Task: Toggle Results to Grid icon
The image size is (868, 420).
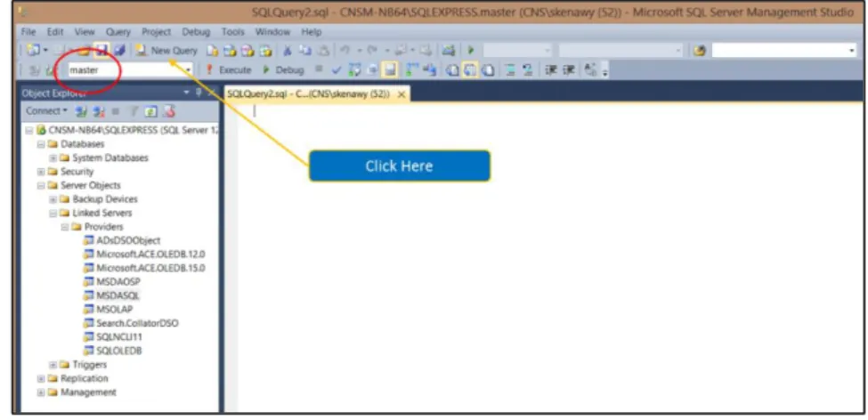Action: point(469,70)
